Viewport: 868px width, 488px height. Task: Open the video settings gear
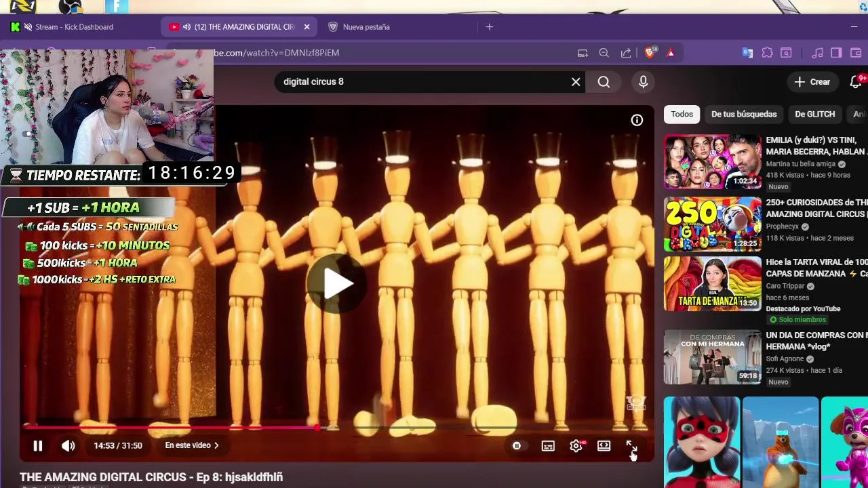[x=576, y=445]
